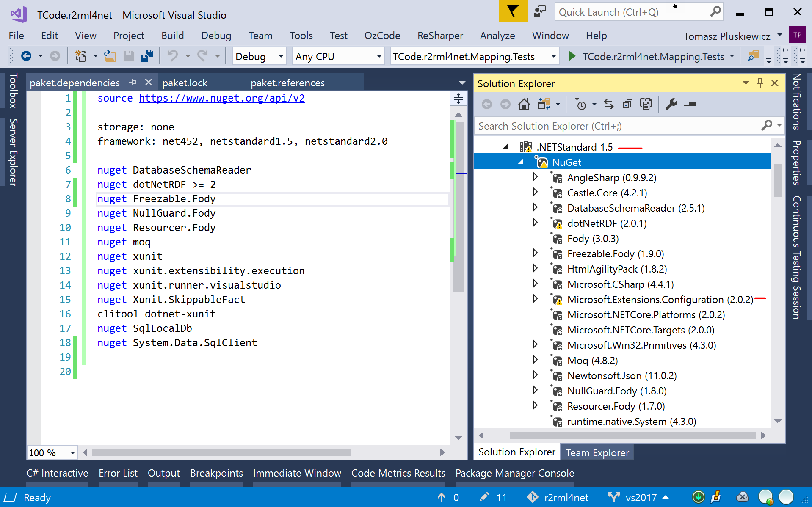Screen dimensions: 812x507
Task: Click Switch Views icon in Solution Explorer
Action: pos(544,104)
